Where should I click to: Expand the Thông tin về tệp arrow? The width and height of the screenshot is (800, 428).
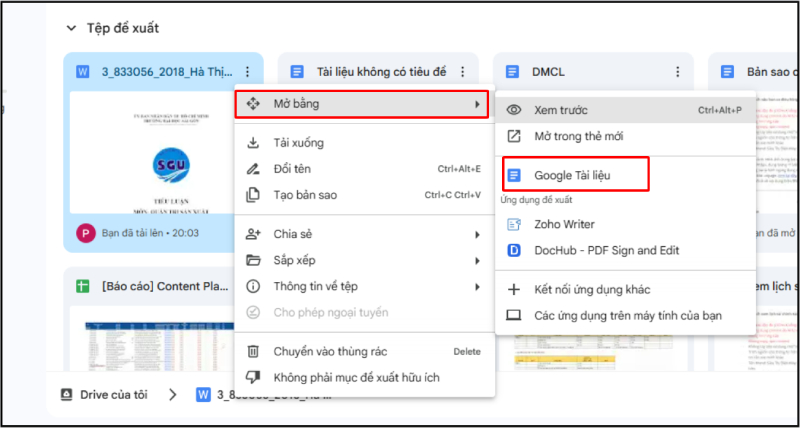click(x=478, y=287)
